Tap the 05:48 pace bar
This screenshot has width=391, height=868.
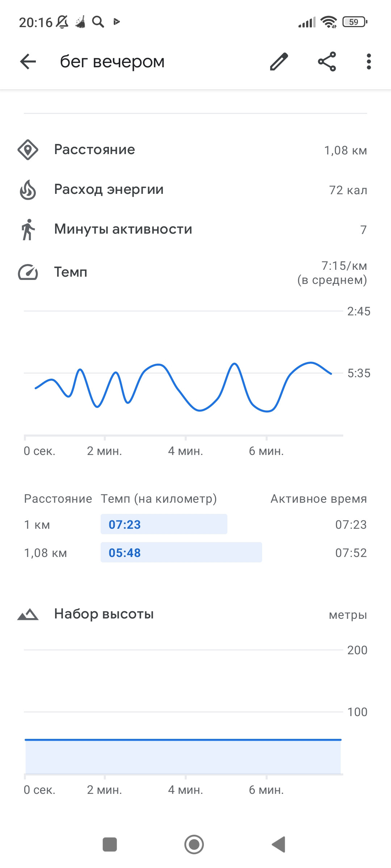[181, 552]
